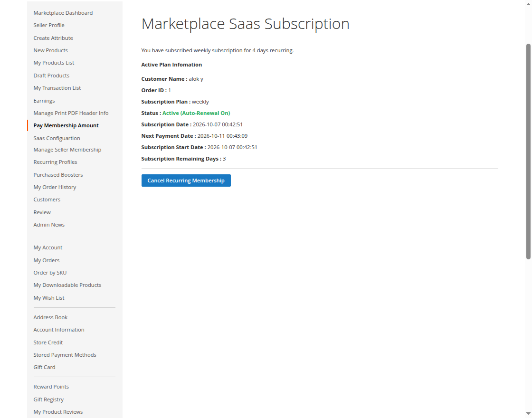Go to Seller Profile

(x=49, y=25)
